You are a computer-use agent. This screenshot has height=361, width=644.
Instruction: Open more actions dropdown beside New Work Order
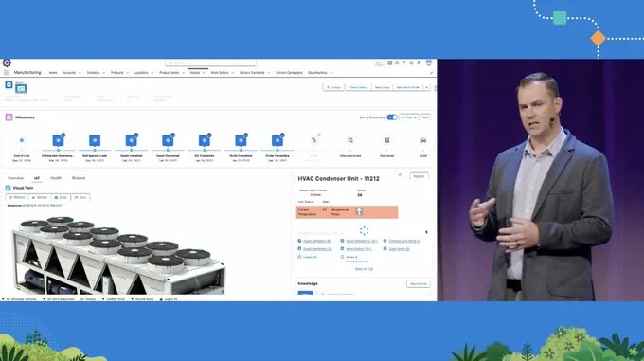[427, 87]
